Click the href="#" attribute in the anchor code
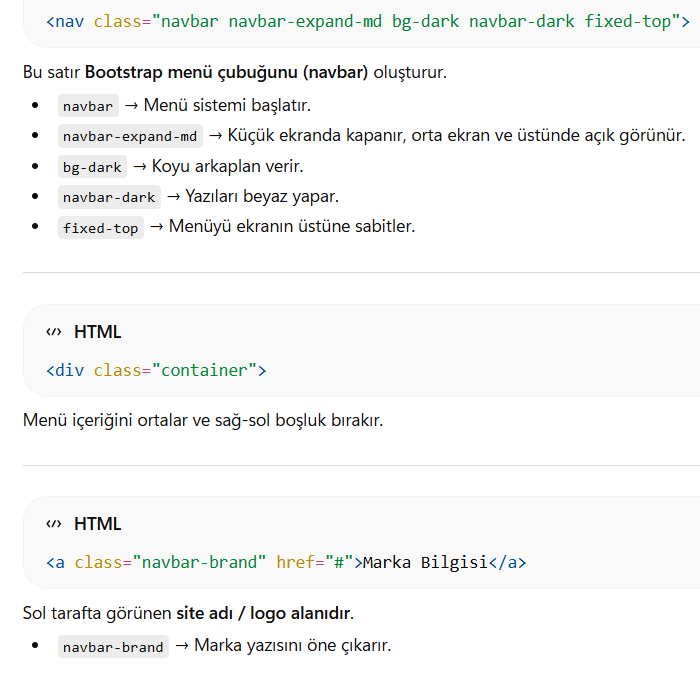 click(315, 562)
